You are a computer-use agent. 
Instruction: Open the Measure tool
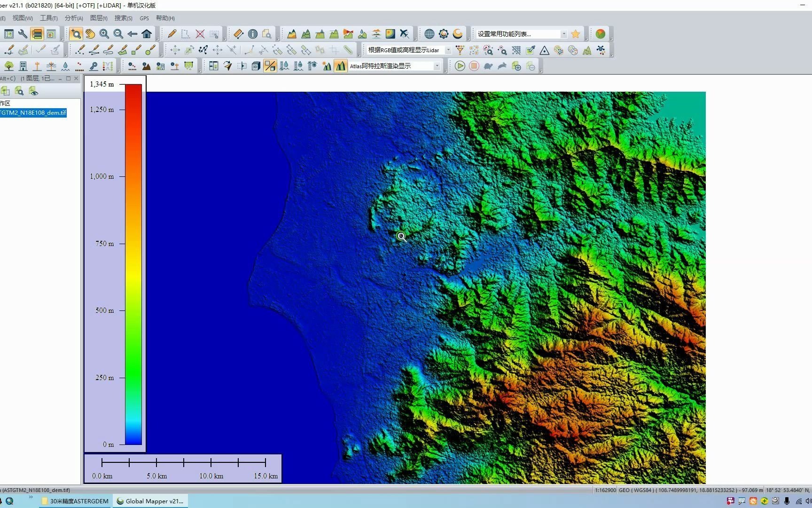point(238,34)
